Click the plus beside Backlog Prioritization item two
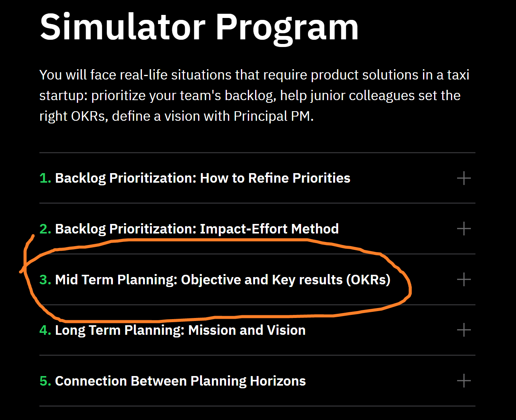This screenshot has height=420, width=516. (x=464, y=229)
